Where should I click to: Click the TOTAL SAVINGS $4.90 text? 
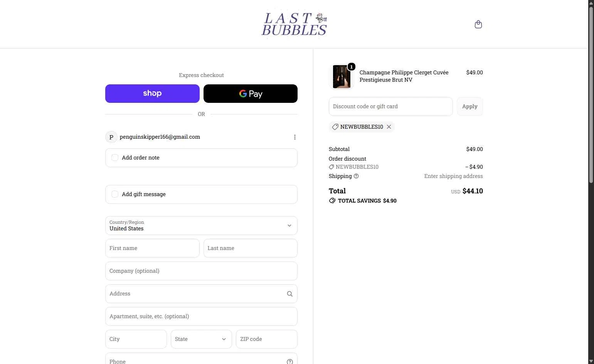pyautogui.click(x=367, y=201)
